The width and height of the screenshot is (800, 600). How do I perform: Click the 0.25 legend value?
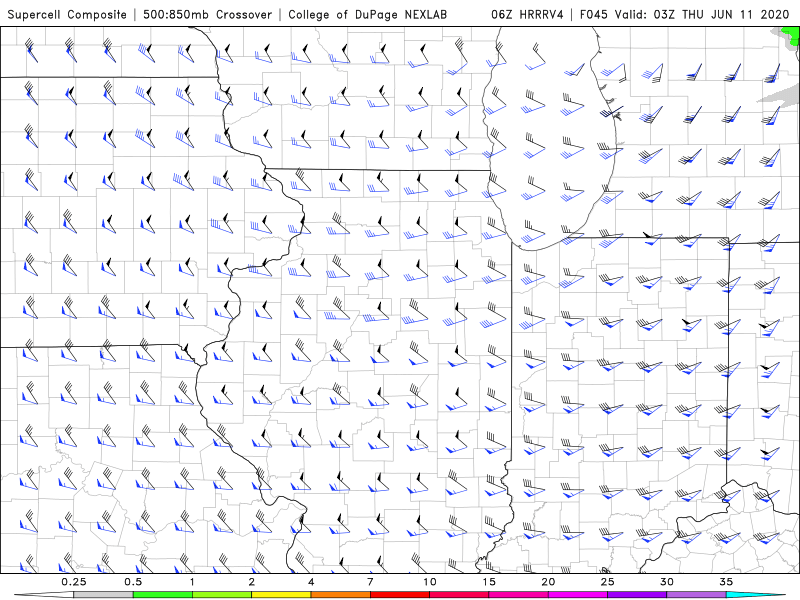[x=74, y=582]
